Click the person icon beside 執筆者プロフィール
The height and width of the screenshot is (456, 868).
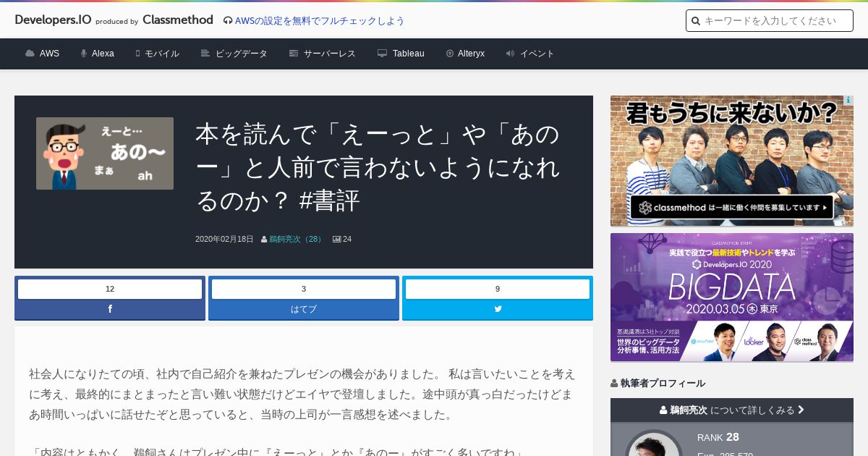(614, 384)
